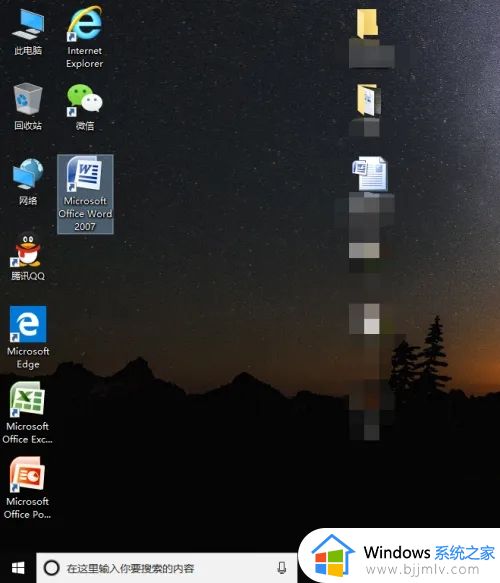The image size is (500, 583).
Task: Select the plain yellow folder icon
Action: (x=367, y=24)
